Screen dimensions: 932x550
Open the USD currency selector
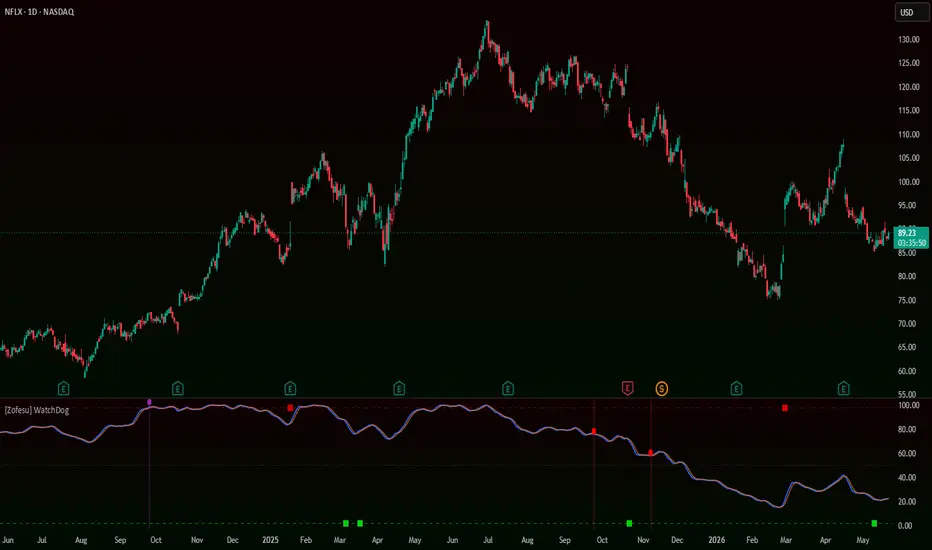911,12
